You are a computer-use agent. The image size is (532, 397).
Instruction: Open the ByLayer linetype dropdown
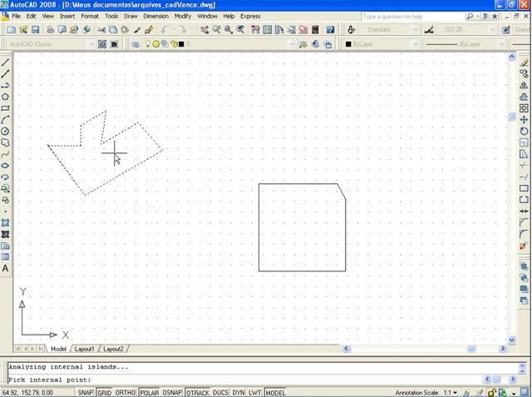click(x=502, y=44)
